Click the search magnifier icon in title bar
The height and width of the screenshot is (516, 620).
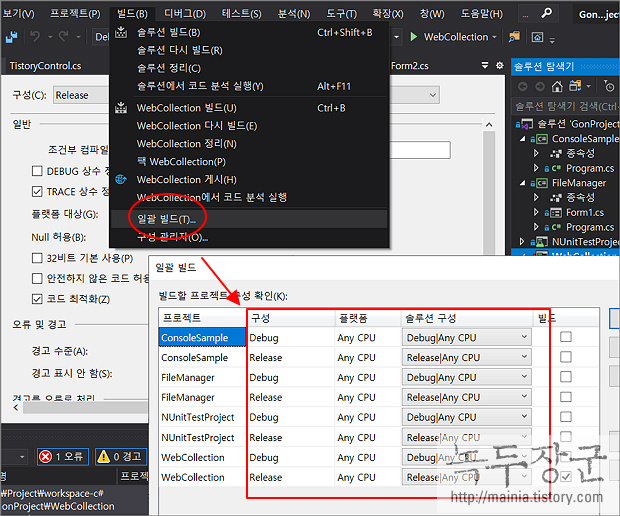coord(546,13)
